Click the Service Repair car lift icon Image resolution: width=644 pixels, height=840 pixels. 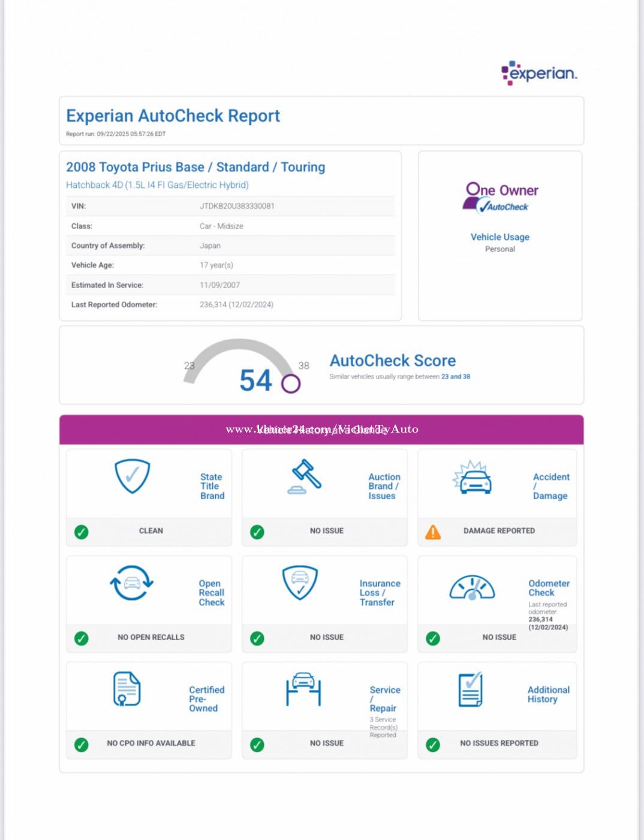[303, 689]
